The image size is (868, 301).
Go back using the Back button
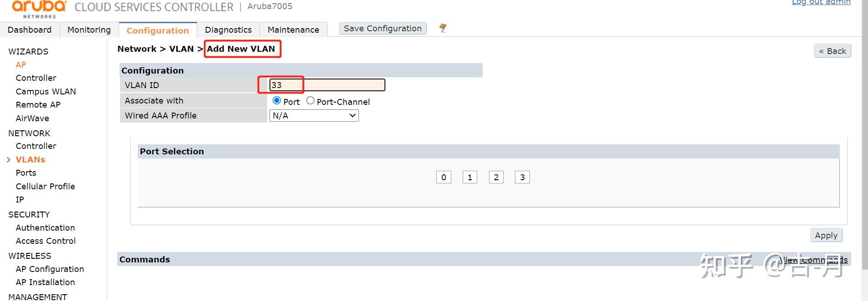pyautogui.click(x=832, y=51)
